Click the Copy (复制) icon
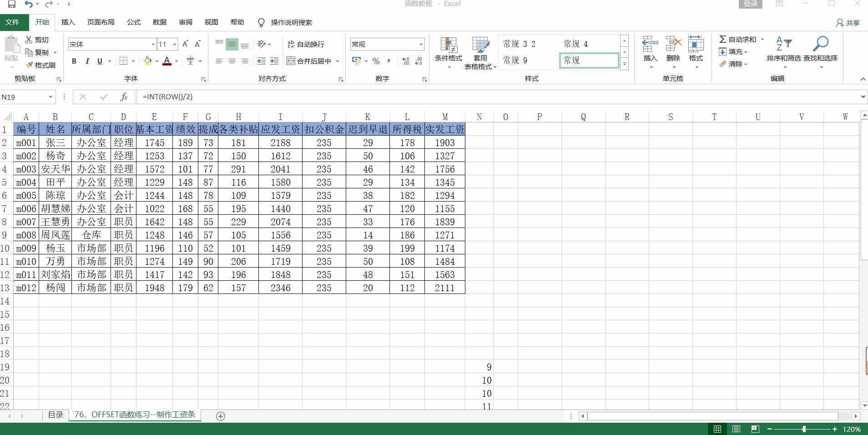This screenshot has width=868, height=435. coord(29,52)
